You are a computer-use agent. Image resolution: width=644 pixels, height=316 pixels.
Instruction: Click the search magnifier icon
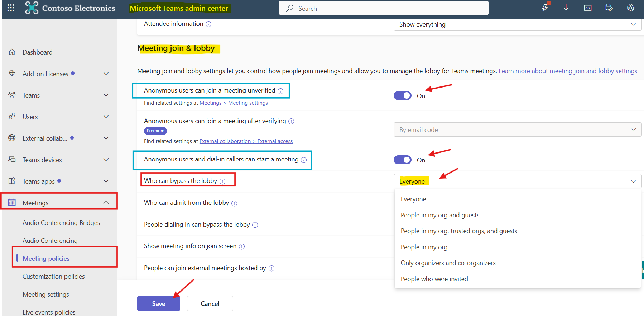click(x=290, y=8)
